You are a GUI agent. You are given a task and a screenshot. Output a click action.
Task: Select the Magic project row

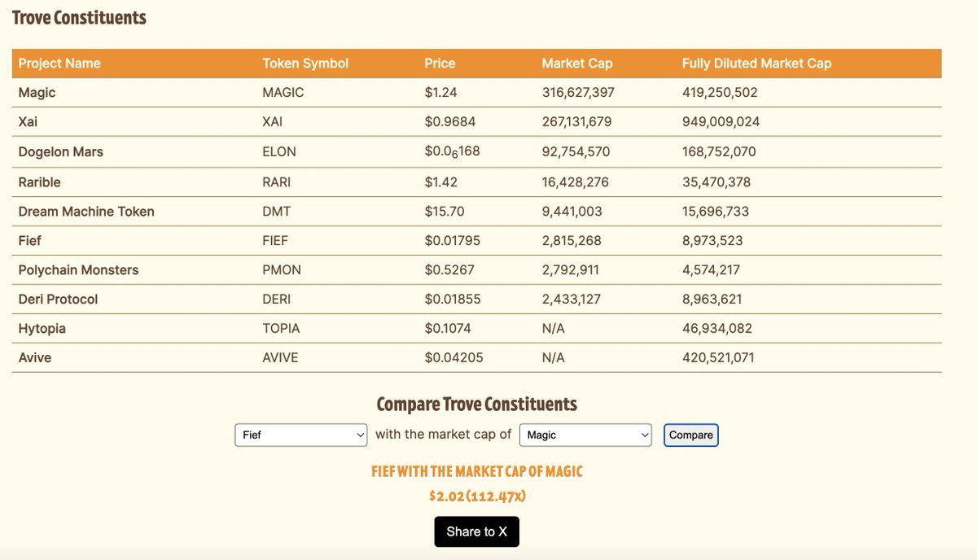[476, 93]
